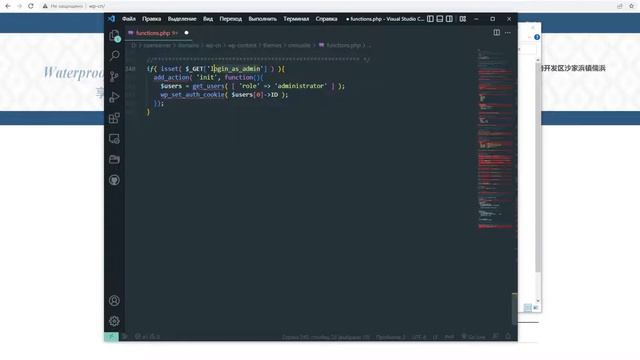
Task: Click themes in the breadcrumb path
Action: coord(272,45)
